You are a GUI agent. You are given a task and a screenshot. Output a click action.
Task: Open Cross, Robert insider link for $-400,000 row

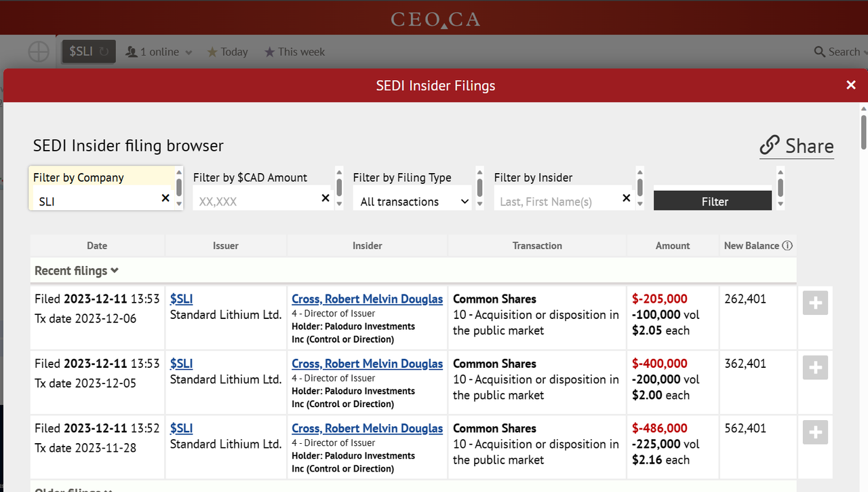367,363
